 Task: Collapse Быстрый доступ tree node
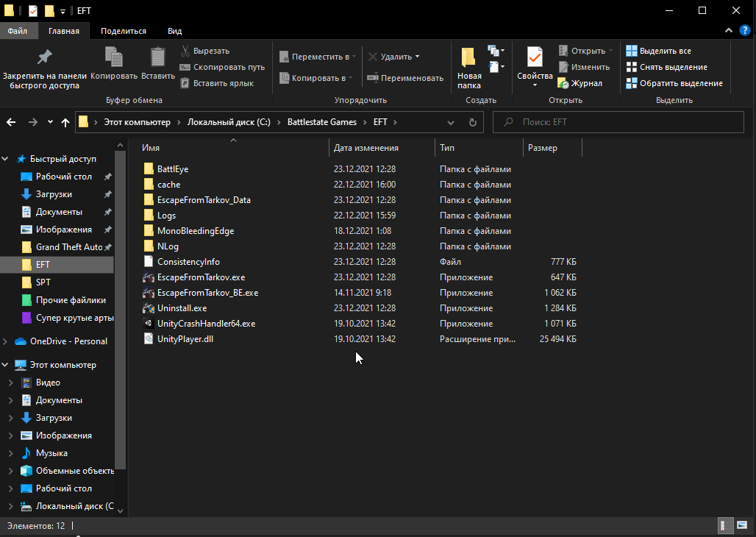pyautogui.click(x=5, y=159)
